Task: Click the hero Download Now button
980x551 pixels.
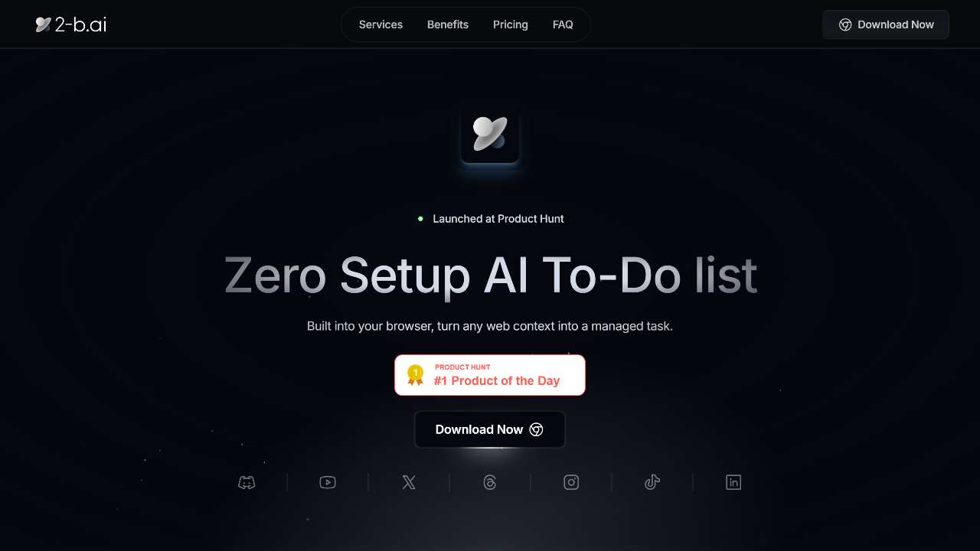Action: 490,429
